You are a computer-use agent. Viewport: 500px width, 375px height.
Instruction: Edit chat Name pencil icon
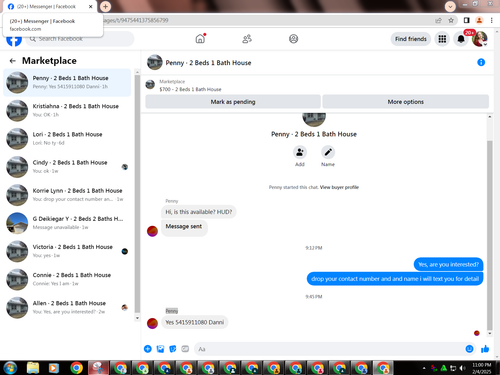328,152
